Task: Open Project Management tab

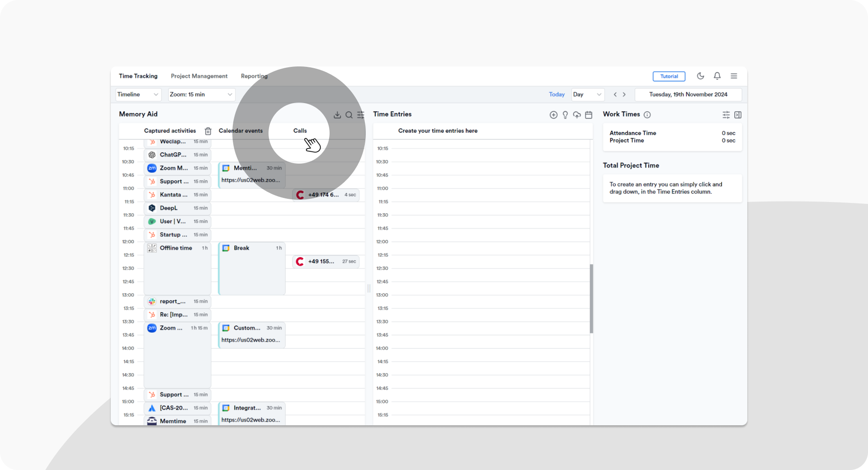Action: tap(199, 76)
